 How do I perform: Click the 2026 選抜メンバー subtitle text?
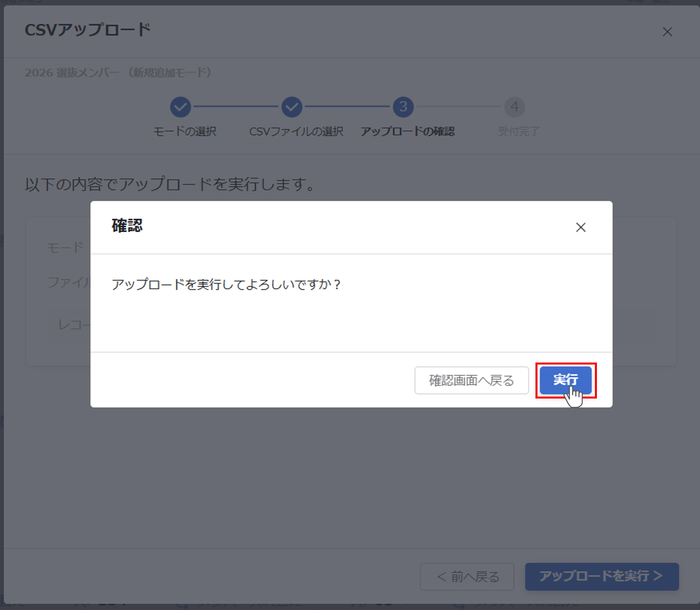(118, 72)
